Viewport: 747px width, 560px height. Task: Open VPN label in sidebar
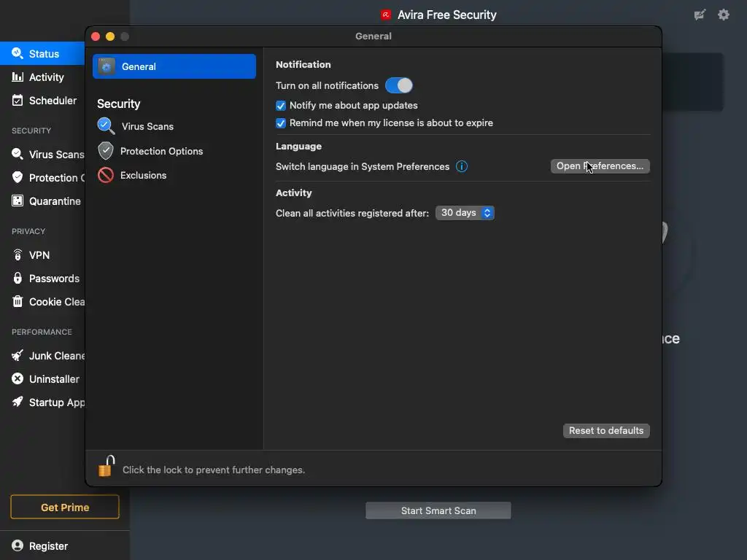click(39, 255)
